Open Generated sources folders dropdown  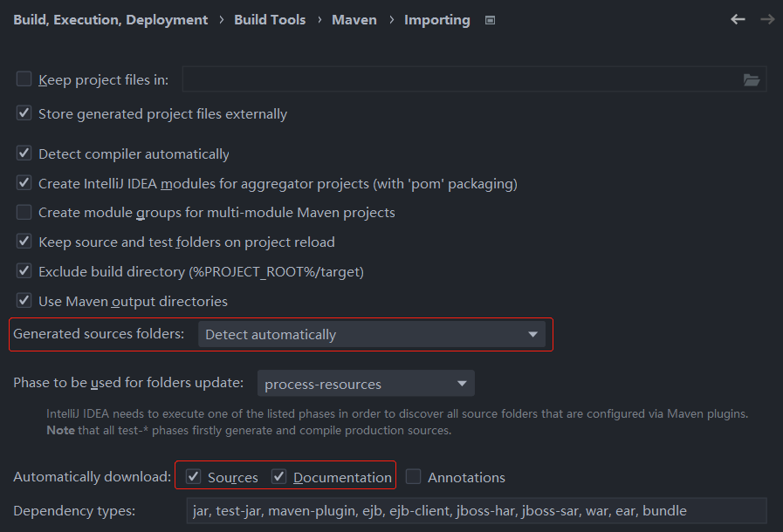(372, 334)
